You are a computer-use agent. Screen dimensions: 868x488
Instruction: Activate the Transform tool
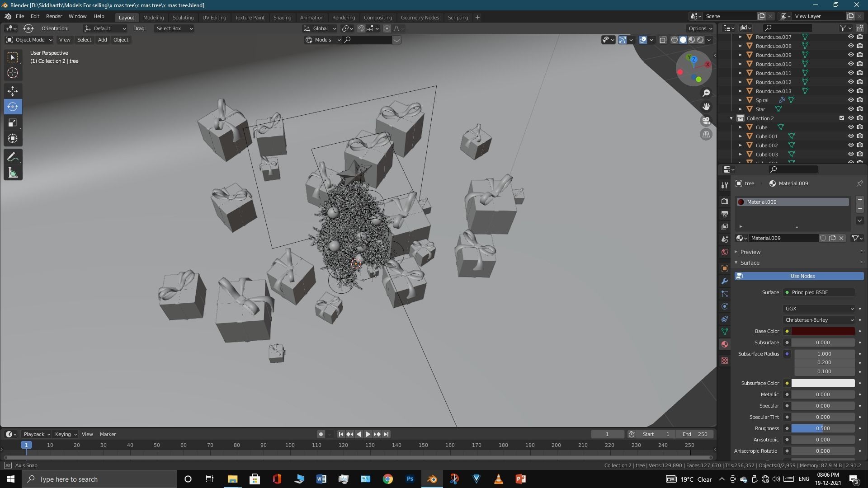tap(13, 138)
